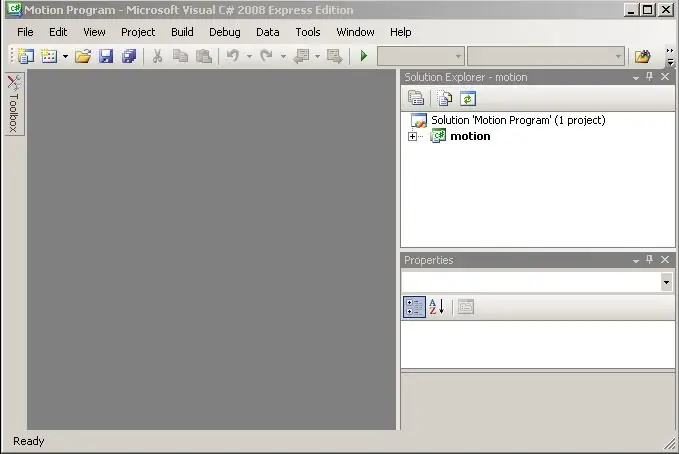Open the View menu
The image size is (679, 454).
click(x=94, y=32)
